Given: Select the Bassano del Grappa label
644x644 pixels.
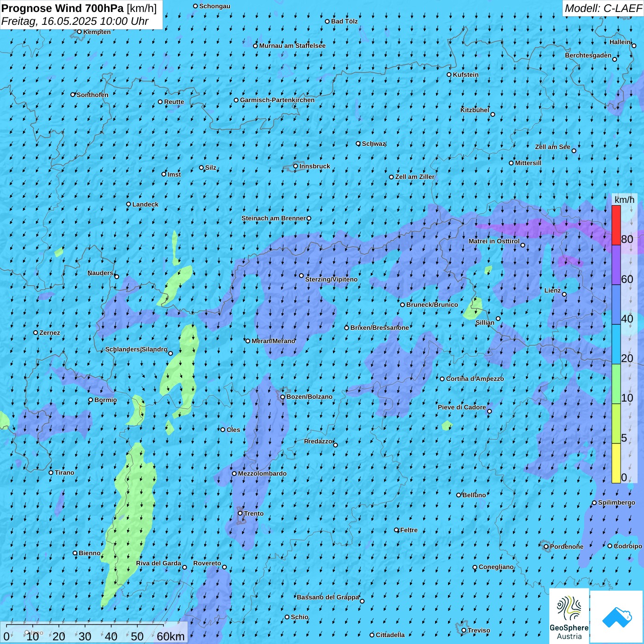Looking at the screenshot, I should tap(328, 597).
